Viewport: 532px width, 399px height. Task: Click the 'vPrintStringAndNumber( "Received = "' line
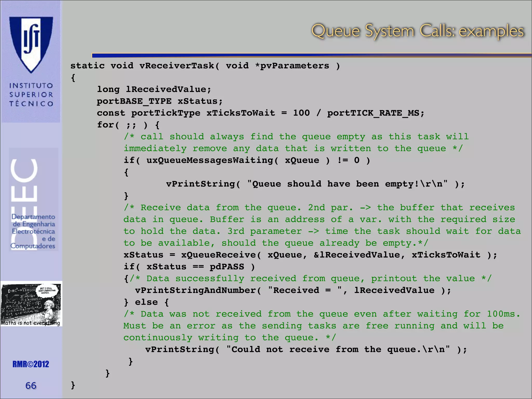pos(293,290)
